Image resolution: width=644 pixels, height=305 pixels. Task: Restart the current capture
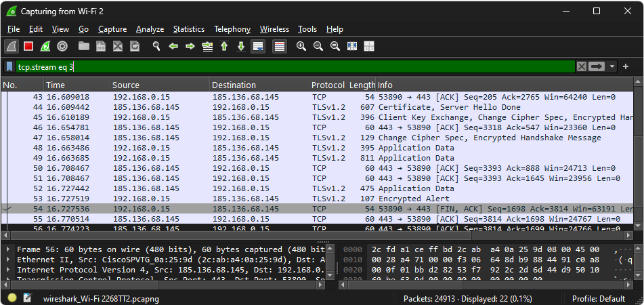coord(45,47)
